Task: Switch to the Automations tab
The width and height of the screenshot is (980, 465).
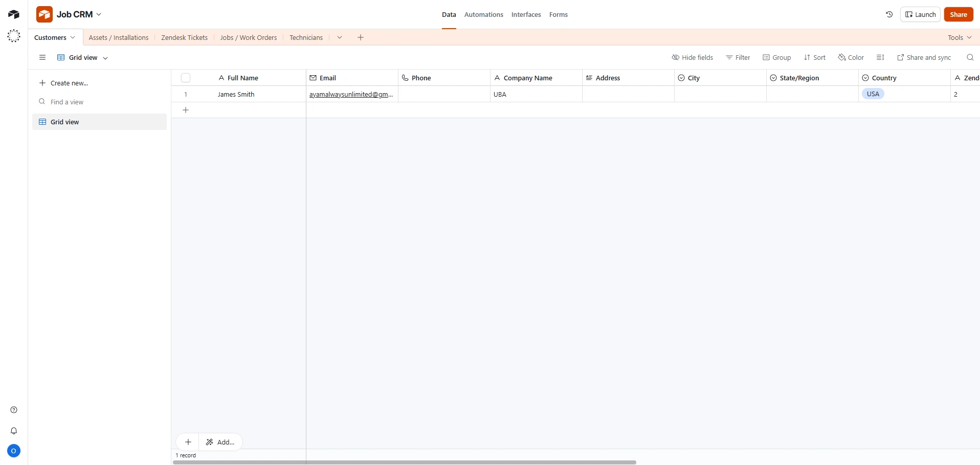Action: 484,15
